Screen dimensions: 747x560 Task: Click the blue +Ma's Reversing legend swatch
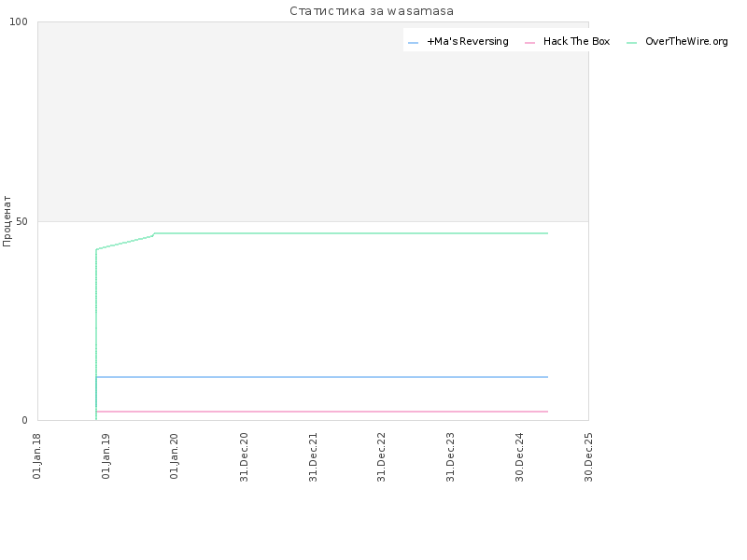[414, 43]
